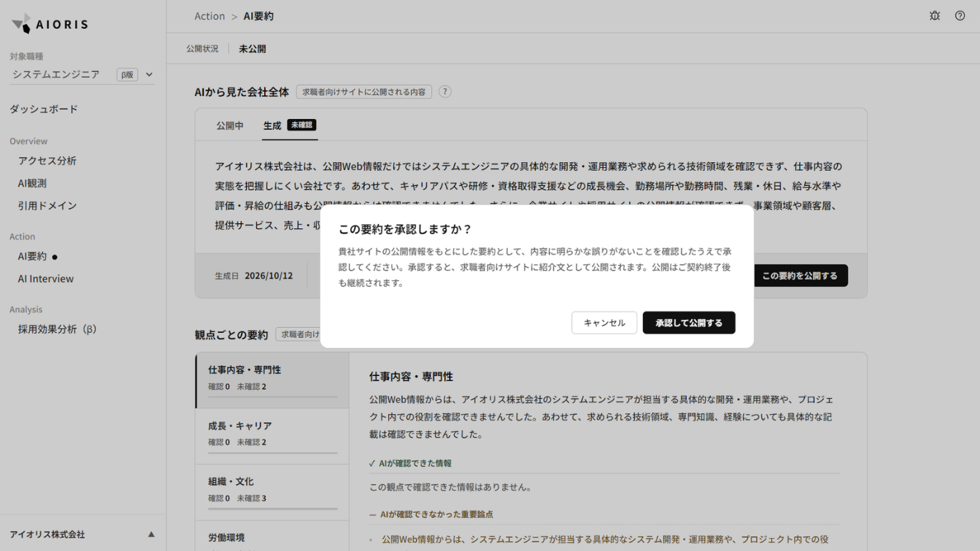Screen dimensions: 980x551
Task: Click the question mark beside AIから見た会社全体
Action: (x=445, y=92)
